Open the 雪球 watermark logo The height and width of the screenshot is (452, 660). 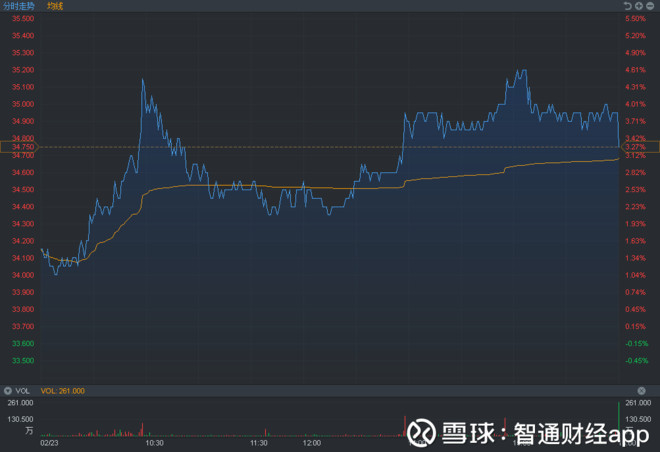pos(421,432)
